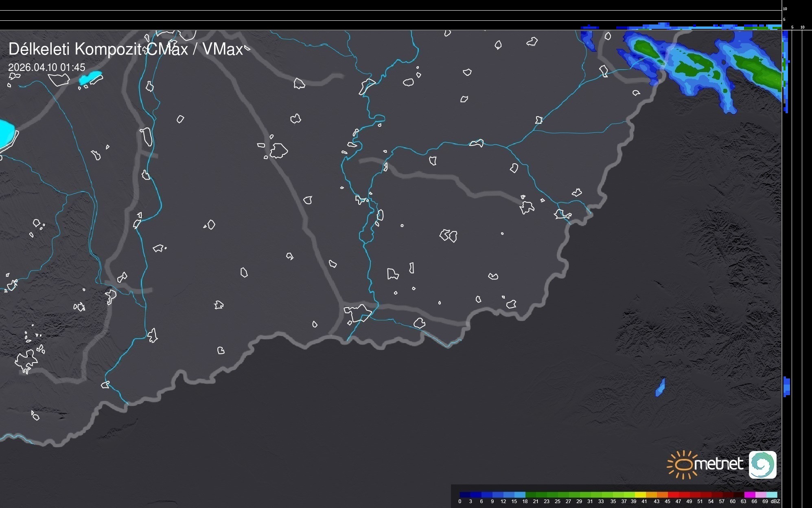Pick the magenta 63 dBZ legend swatch
812x508 pixels.
(749, 495)
